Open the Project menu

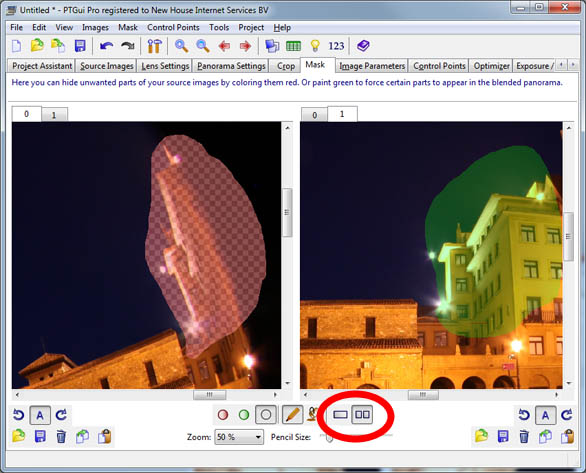point(251,27)
